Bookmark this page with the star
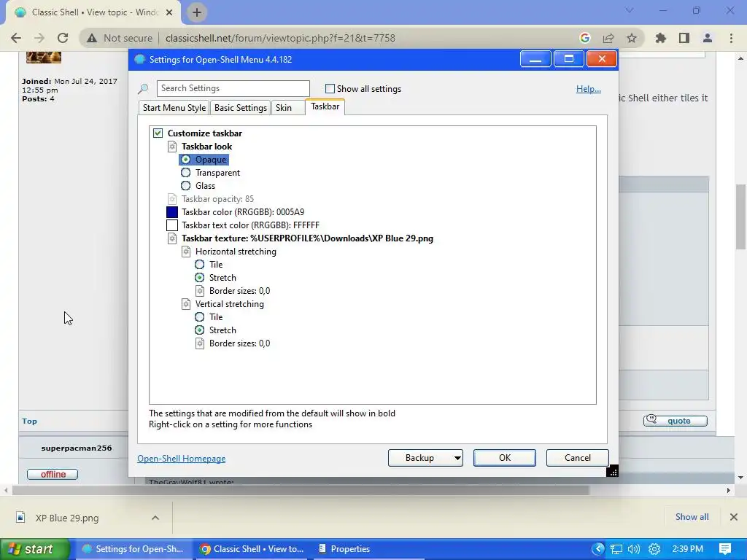747x560 pixels. pos(632,38)
